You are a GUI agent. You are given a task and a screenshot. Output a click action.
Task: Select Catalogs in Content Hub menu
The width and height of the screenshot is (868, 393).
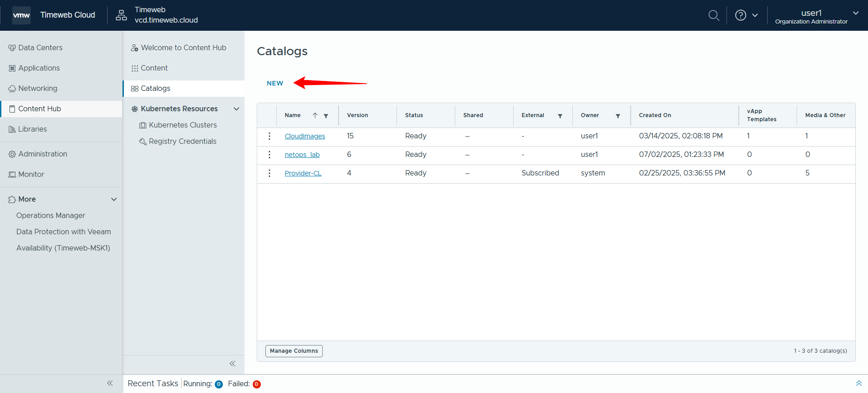point(184,88)
